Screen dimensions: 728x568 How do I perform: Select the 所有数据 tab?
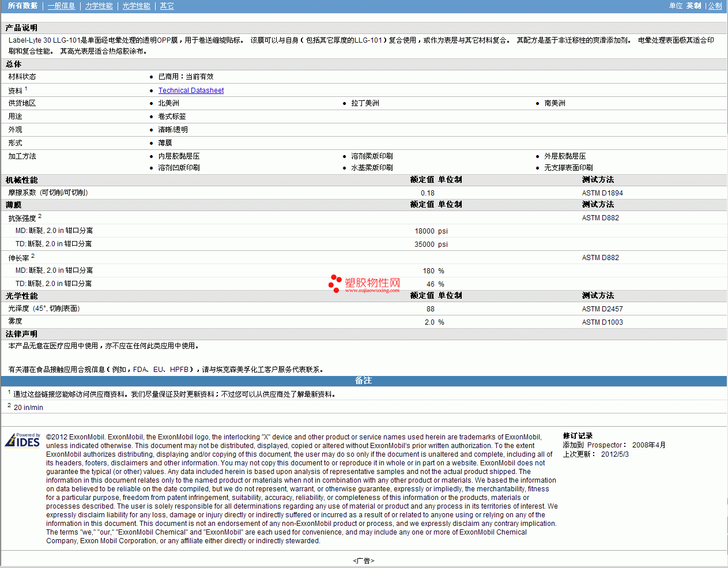[x=22, y=6]
